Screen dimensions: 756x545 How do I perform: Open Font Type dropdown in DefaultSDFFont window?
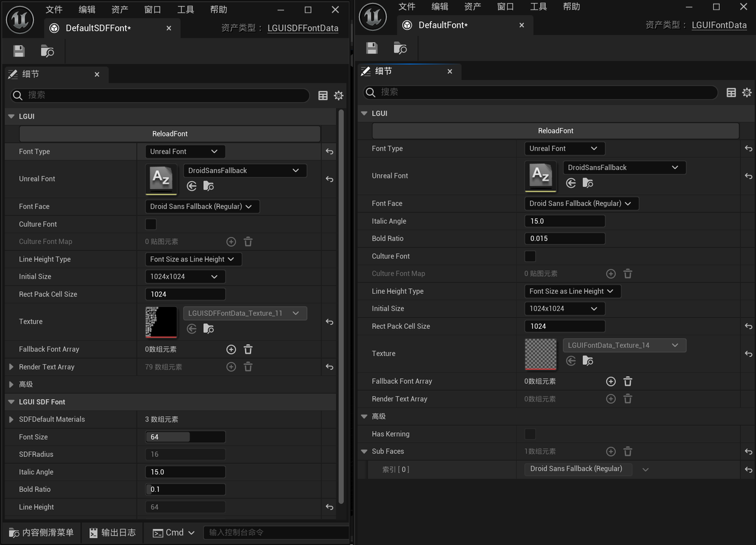click(185, 152)
